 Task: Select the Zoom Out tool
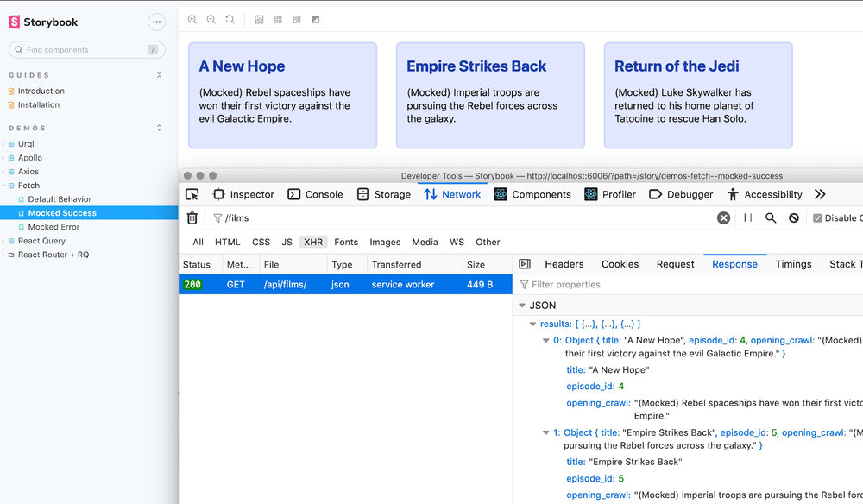click(211, 19)
